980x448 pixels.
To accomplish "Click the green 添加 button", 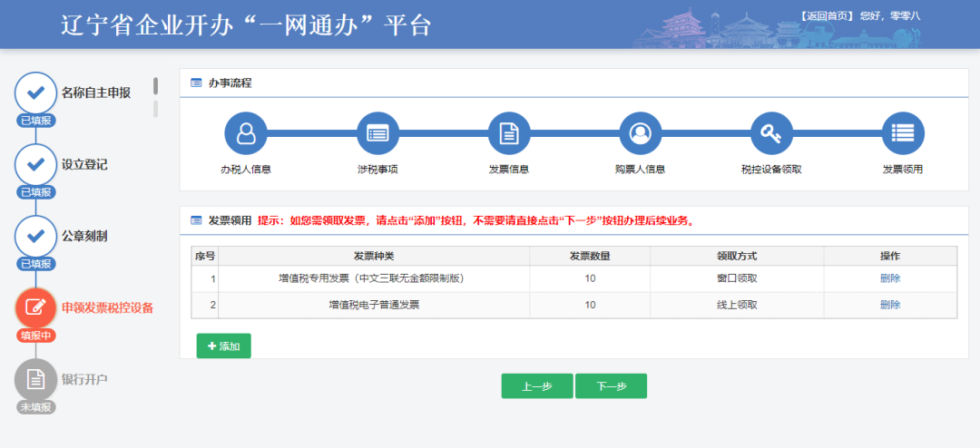I will click(224, 346).
